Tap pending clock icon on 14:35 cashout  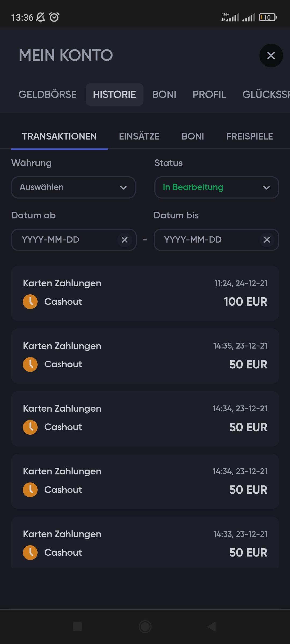coord(30,364)
